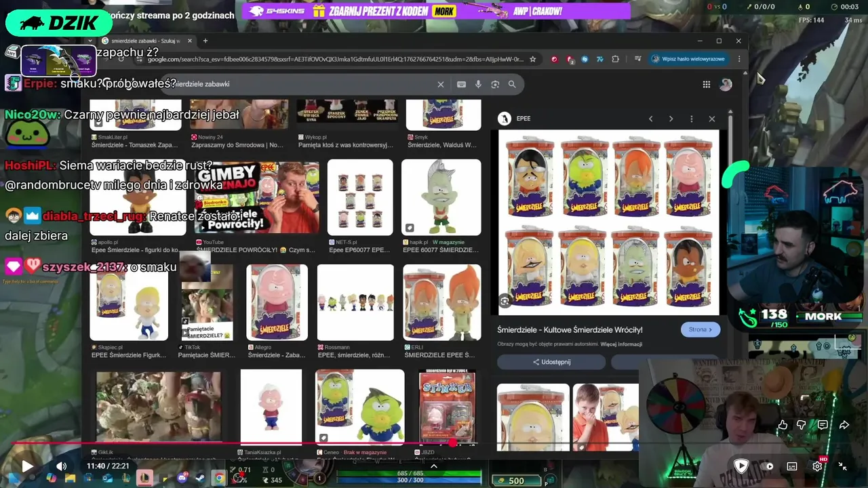Viewport: 868px width, 488px height.
Task: Open the large Śmierdziele figures preview image
Action: (x=608, y=222)
